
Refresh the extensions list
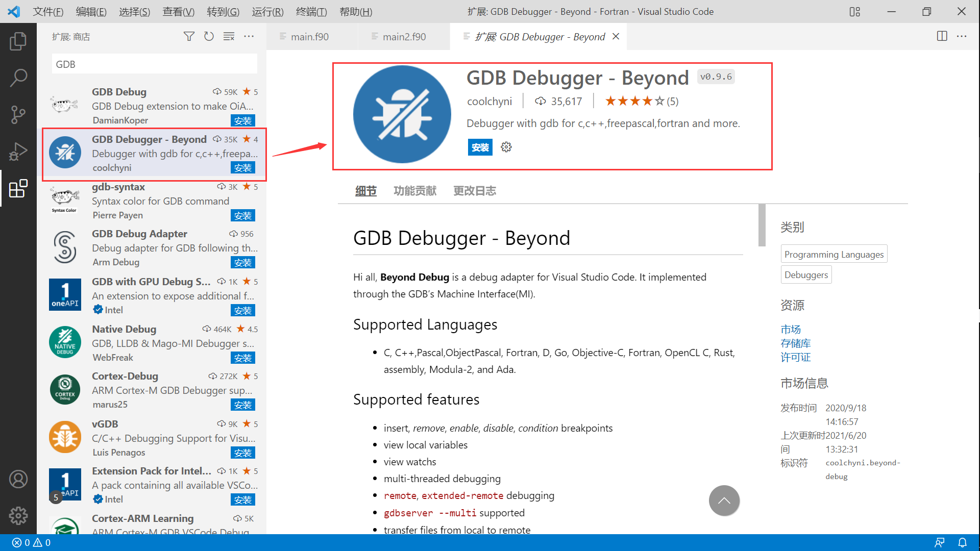pos(209,36)
